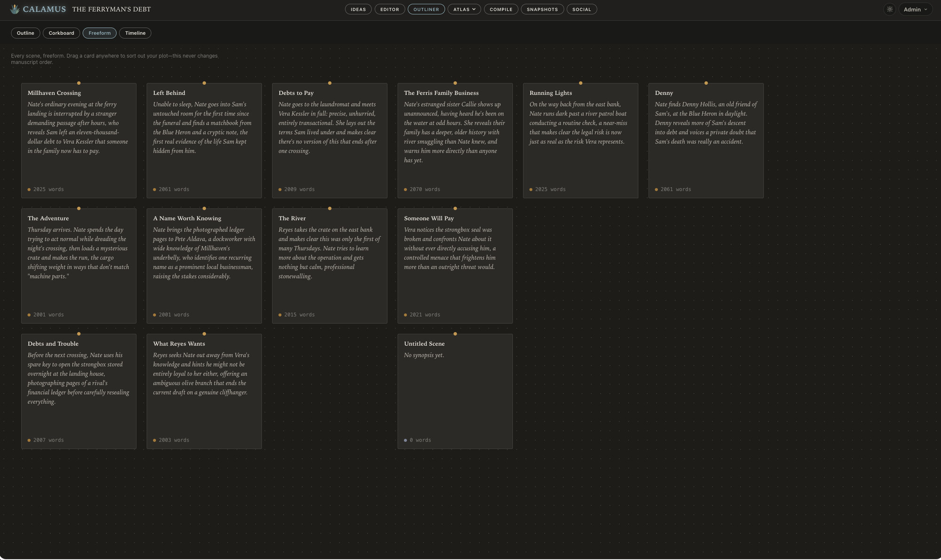Toggle the light/dark theme sun icon
This screenshot has width=941, height=560.
pyautogui.click(x=890, y=9)
